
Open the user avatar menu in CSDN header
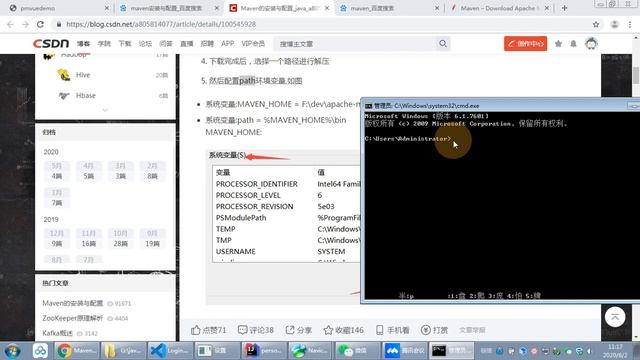pos(591,43)
